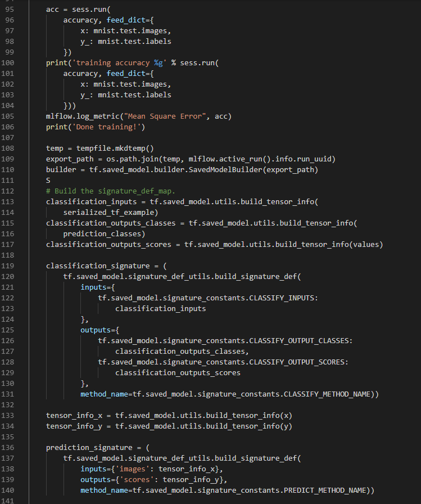The height and width of the screenshot is (504, 421).
Task: Click 'export_path' variable on line 109
Action: [69, 159]
